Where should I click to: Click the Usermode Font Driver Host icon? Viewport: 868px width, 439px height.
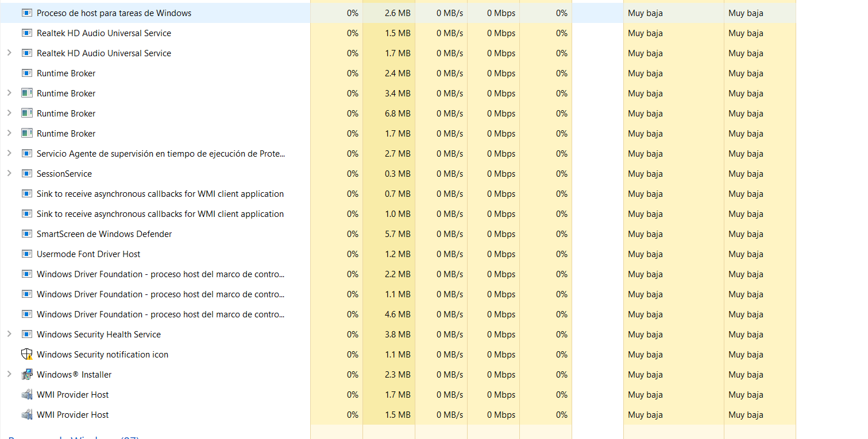click(26, 254)
